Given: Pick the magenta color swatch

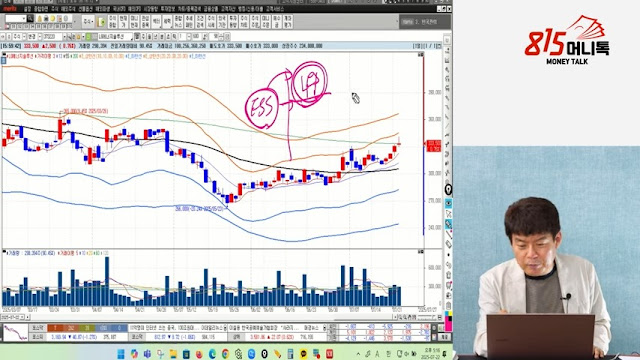Looking at the screenshot, I should click(x=448, y=324).
